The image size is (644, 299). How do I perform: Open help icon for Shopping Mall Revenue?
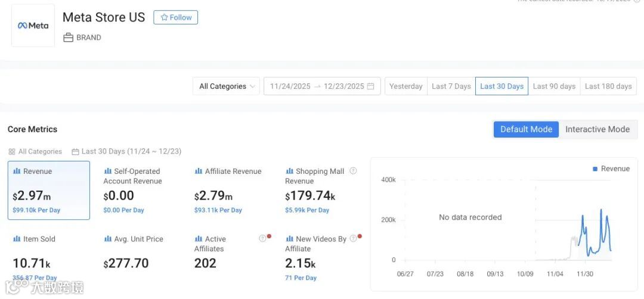353,170
